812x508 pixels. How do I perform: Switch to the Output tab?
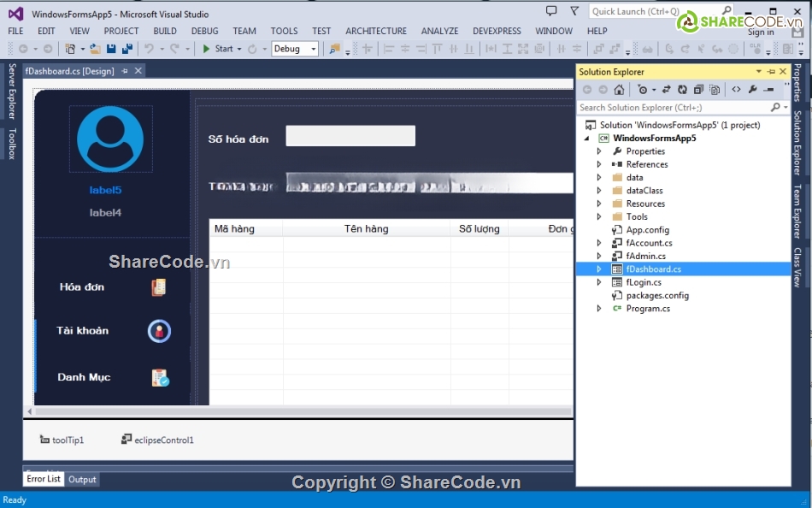coord(82,480)
